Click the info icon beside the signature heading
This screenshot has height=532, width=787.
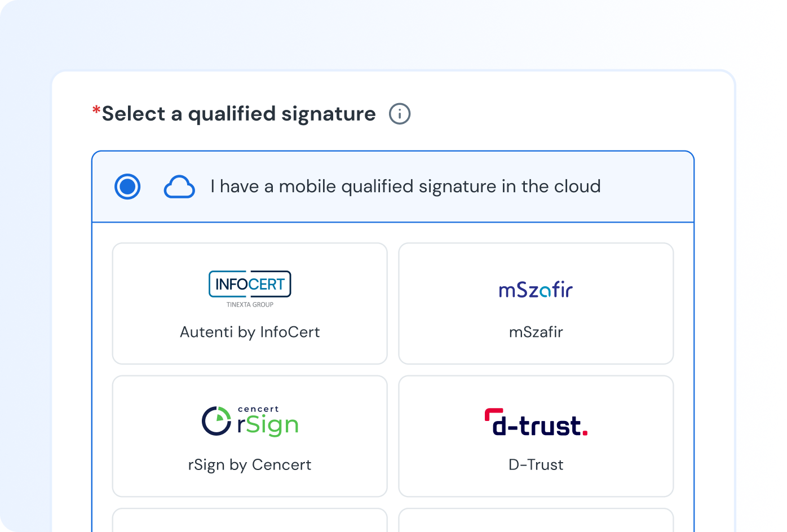[x=400, y=114]
